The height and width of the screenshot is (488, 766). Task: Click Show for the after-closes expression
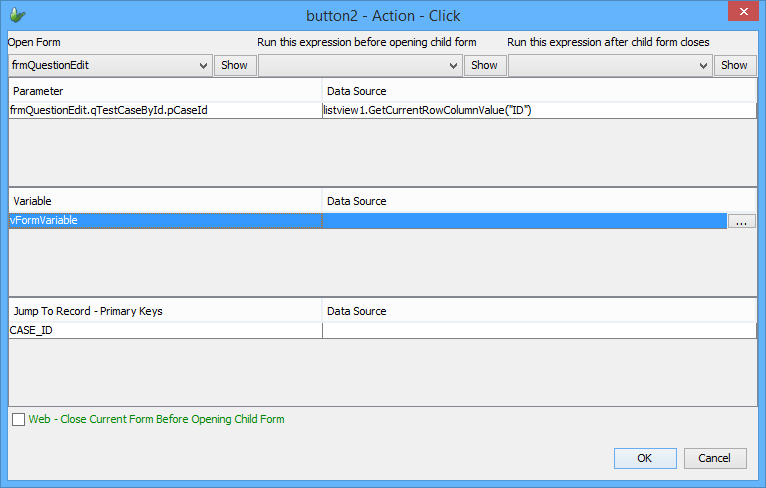pyautogui.click(x=734, y=66)
